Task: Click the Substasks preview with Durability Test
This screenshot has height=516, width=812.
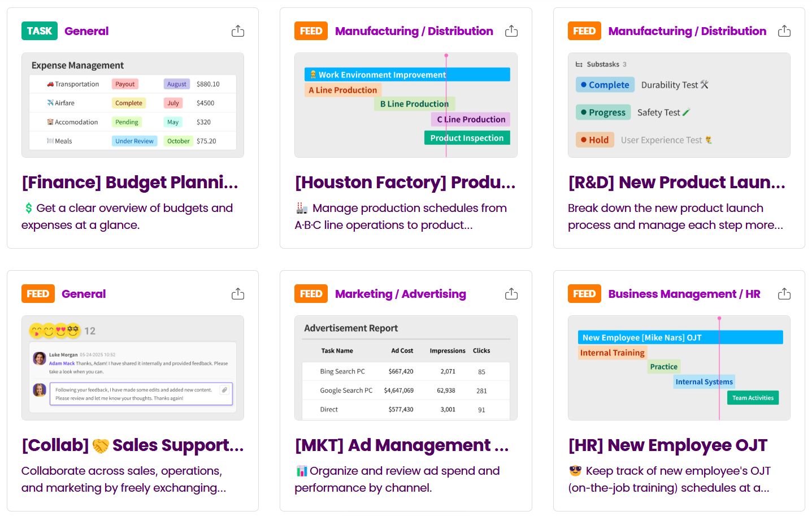Action: tap(679, 105)
